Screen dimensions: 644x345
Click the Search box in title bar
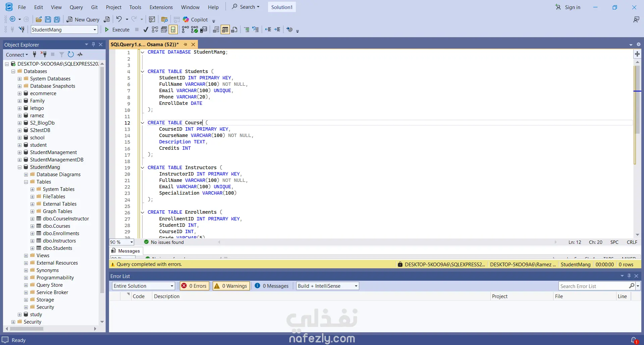(246, 7)
